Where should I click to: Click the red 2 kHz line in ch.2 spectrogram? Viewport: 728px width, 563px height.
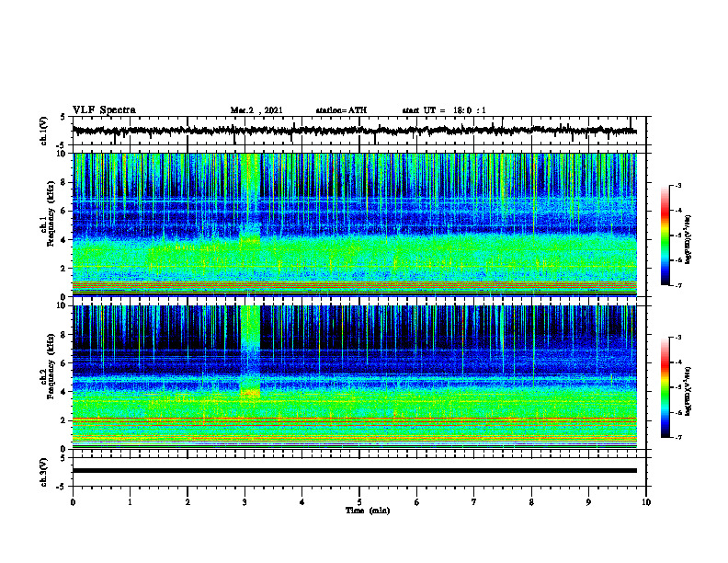click(x=354, y=419)
